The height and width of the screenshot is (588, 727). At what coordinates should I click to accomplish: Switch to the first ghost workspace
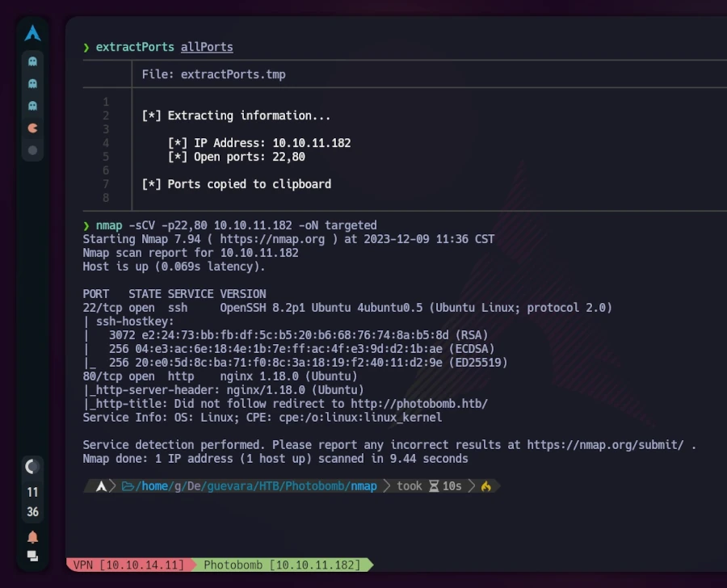tap(32, 61)
